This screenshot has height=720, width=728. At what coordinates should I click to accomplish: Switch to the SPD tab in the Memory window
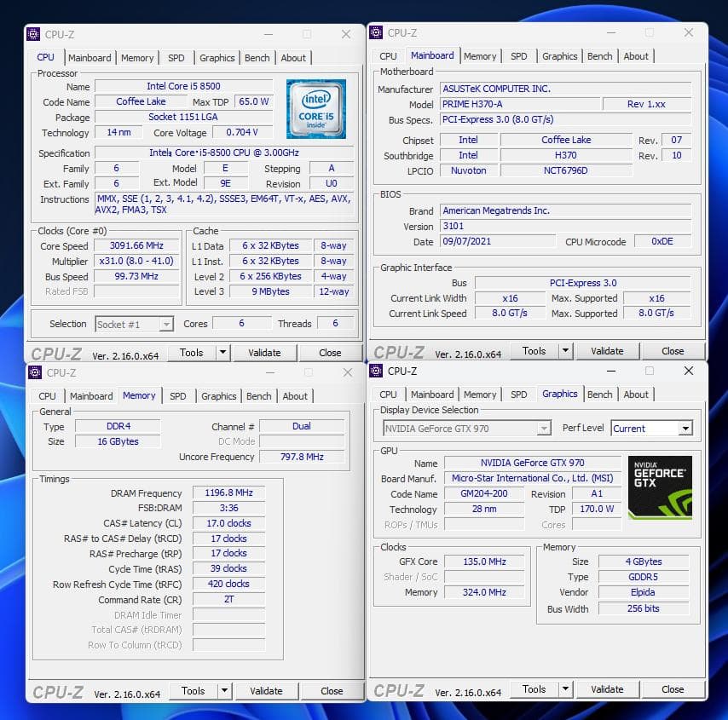click(x=178, y=396)
